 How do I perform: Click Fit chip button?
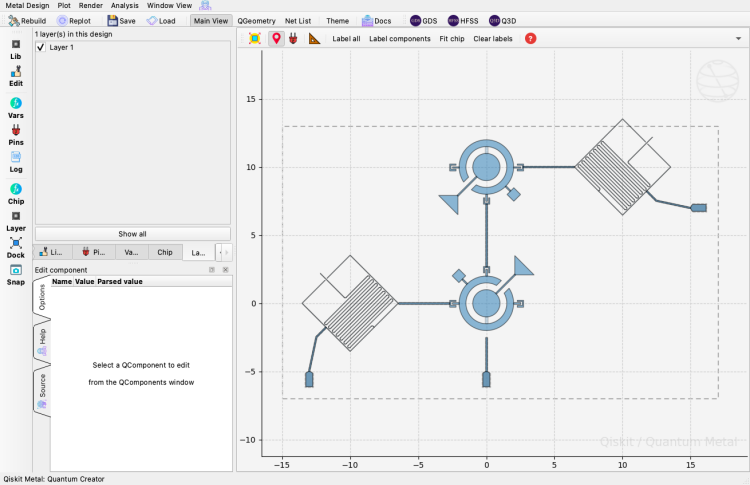click(x=452, y=39)
